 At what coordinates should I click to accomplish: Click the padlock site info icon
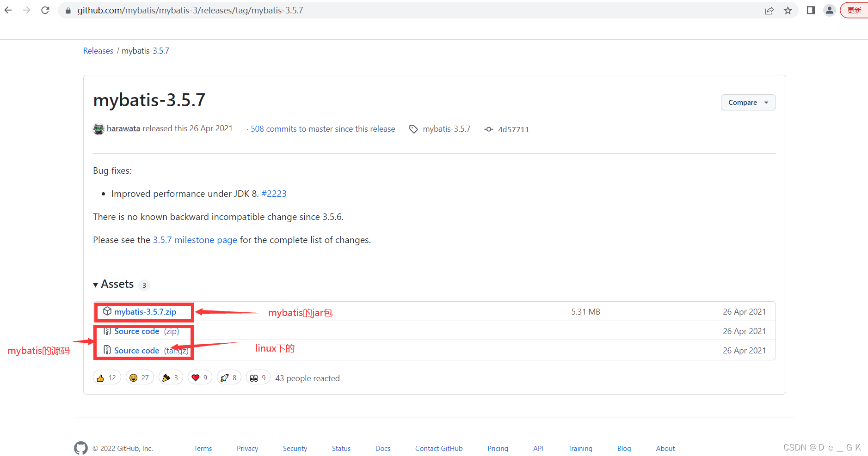pyautogui.click(x=68, y=10)
